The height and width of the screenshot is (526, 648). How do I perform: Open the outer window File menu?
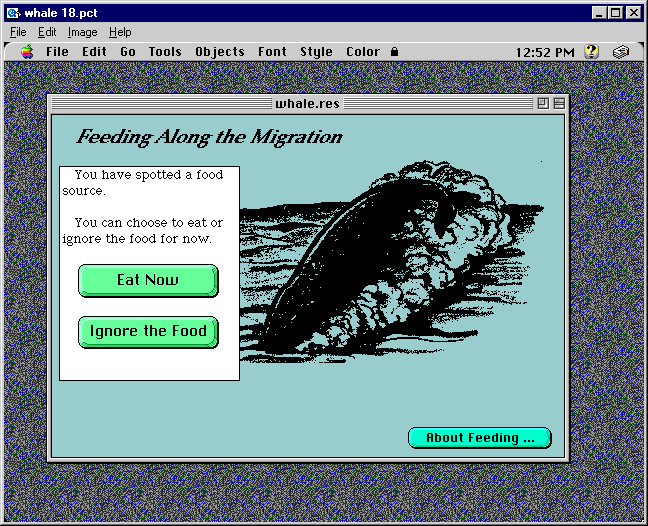click(x=18, y=32)
